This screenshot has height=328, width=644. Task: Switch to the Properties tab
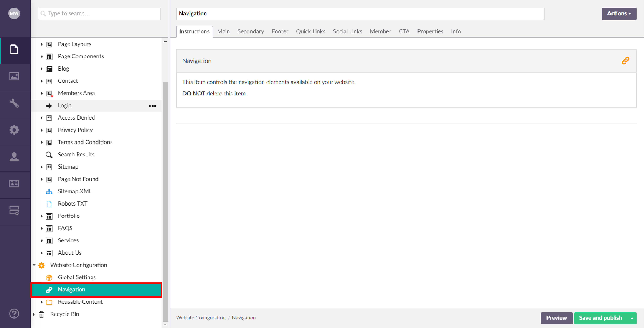[430, 31]
